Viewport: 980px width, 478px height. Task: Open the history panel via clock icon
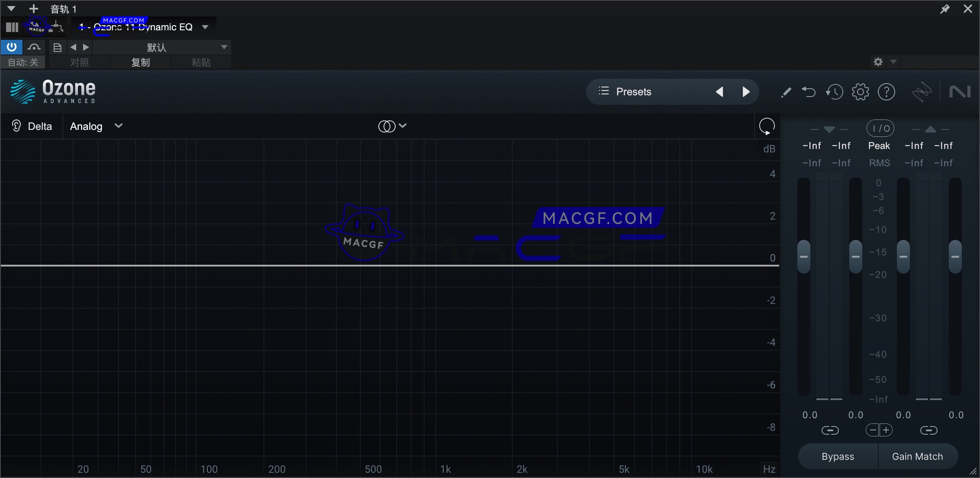coord(835,92)
